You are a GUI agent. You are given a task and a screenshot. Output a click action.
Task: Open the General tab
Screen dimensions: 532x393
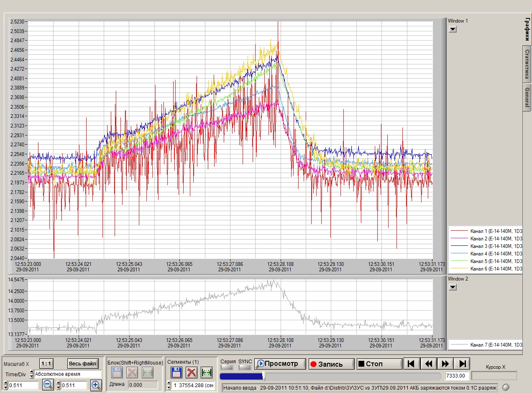(527, 97)
